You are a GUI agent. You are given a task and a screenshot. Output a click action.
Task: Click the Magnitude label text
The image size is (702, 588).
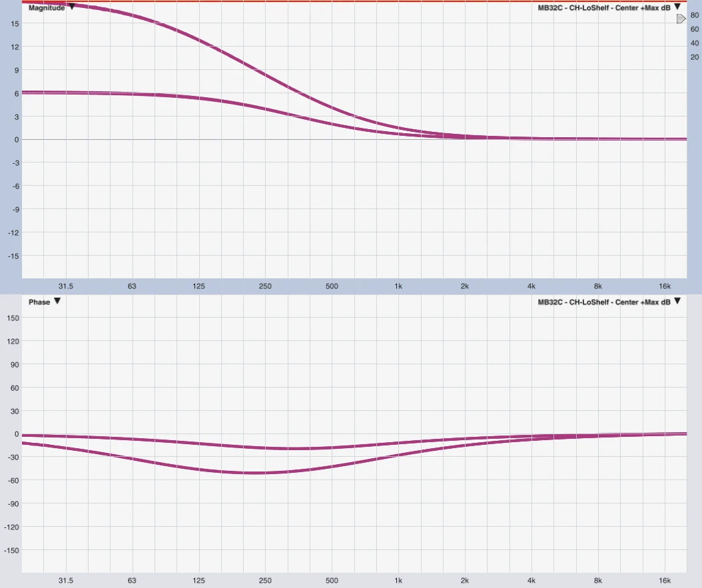pyautogui.click(x=47, y=8)
